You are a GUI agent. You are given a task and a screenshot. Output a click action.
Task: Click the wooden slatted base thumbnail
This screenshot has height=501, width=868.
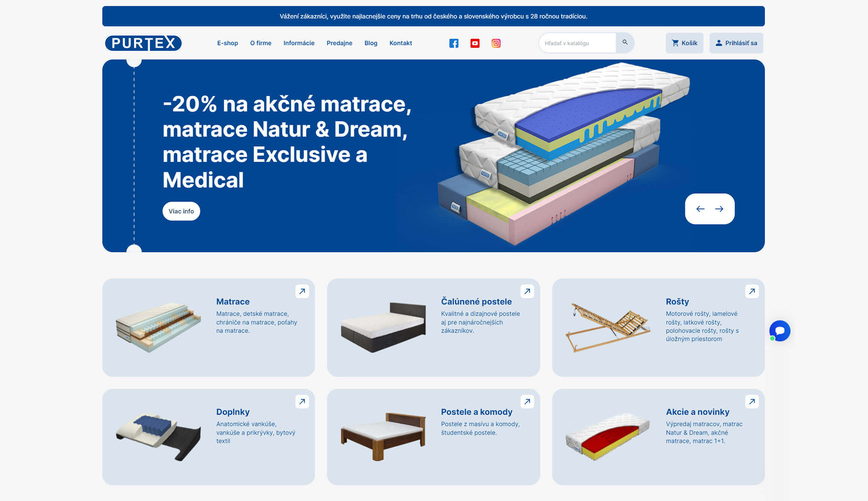tap(608, 327)
